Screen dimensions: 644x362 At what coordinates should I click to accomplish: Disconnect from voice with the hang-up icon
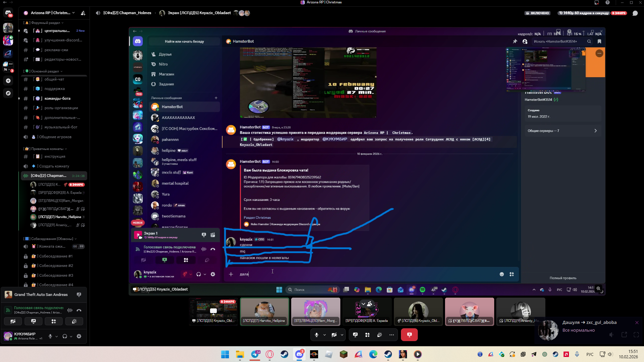point(79,310)
